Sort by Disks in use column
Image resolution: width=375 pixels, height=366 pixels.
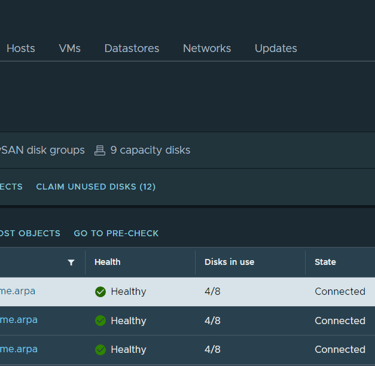pos(229,262)
